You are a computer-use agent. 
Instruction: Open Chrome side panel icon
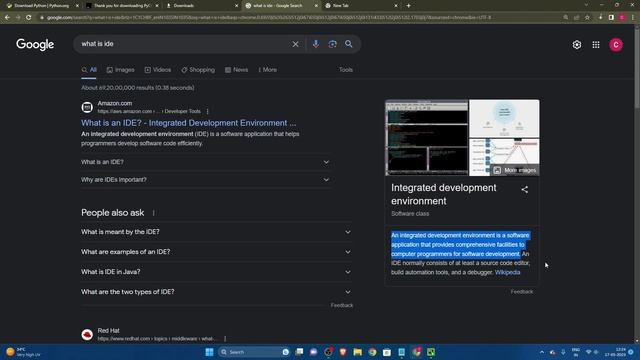pyautogui.click(x=611, y=18)
